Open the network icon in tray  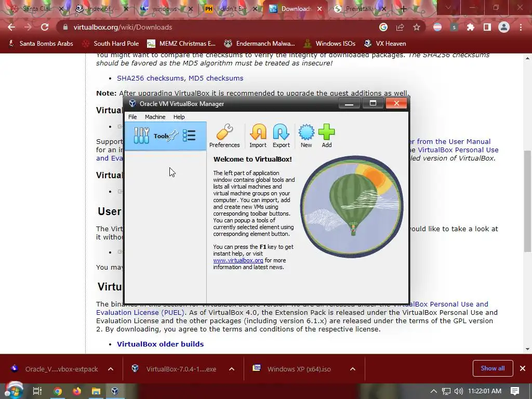(x=446, y=391)
